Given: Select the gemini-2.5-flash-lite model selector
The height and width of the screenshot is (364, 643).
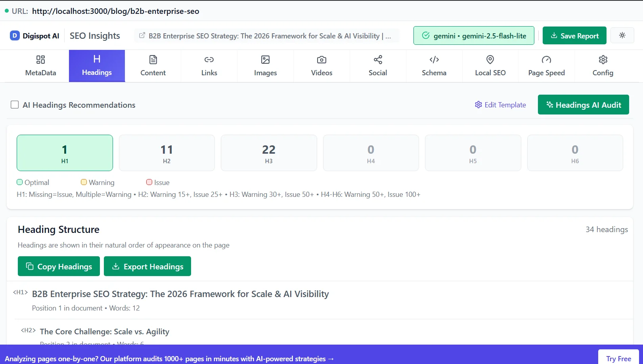Looking at the screenshot, I should (x=474, y=36).
